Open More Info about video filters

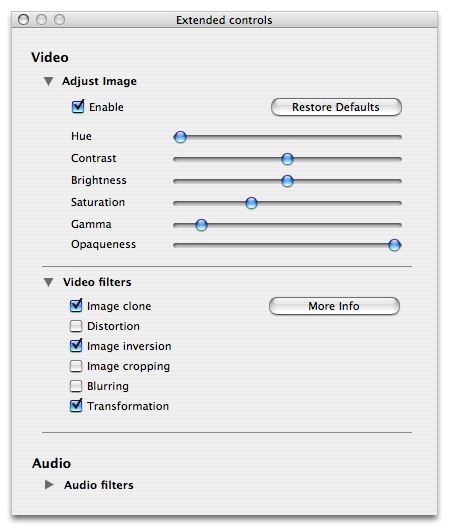[334, 306]
